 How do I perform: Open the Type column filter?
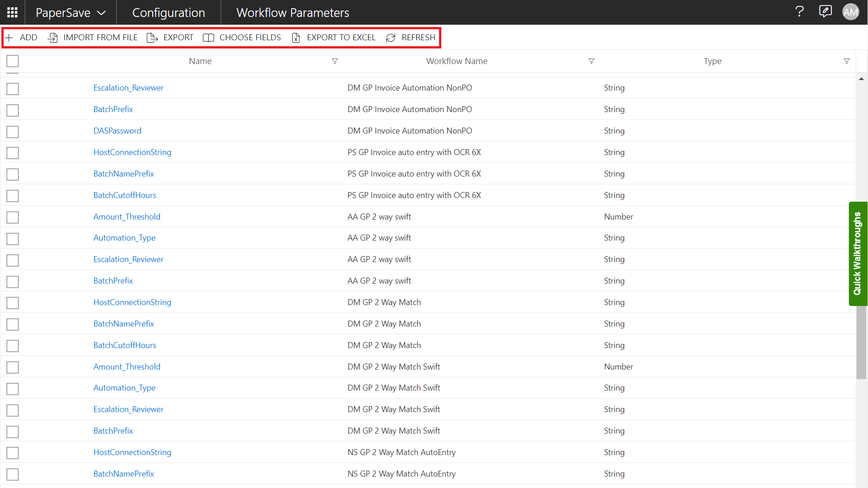[846, 61]
